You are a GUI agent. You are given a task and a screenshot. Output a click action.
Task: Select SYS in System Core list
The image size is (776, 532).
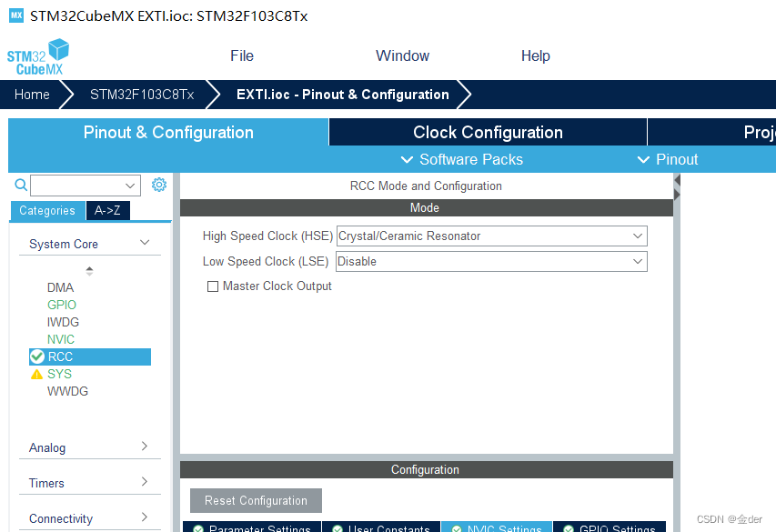tap(59, 374)
